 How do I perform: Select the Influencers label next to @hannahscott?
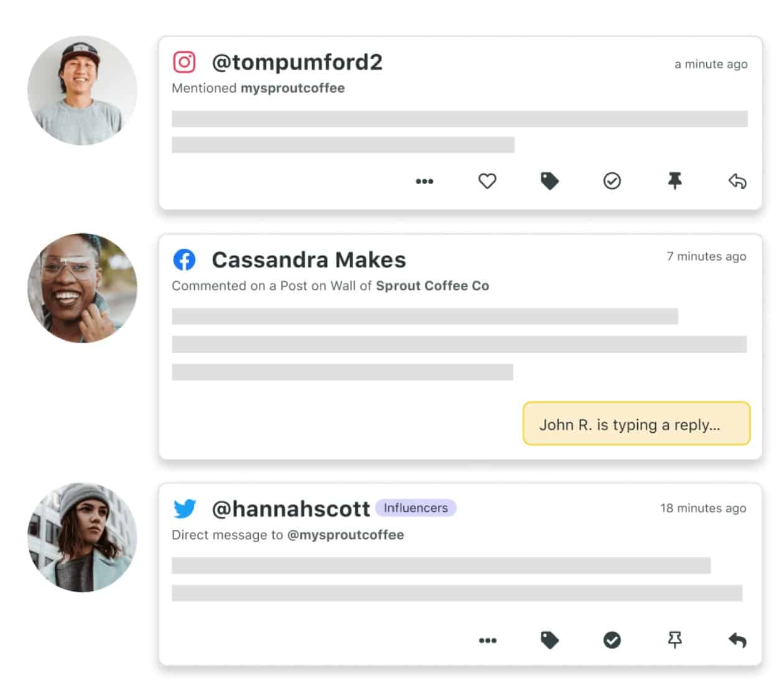click(416, 507)
